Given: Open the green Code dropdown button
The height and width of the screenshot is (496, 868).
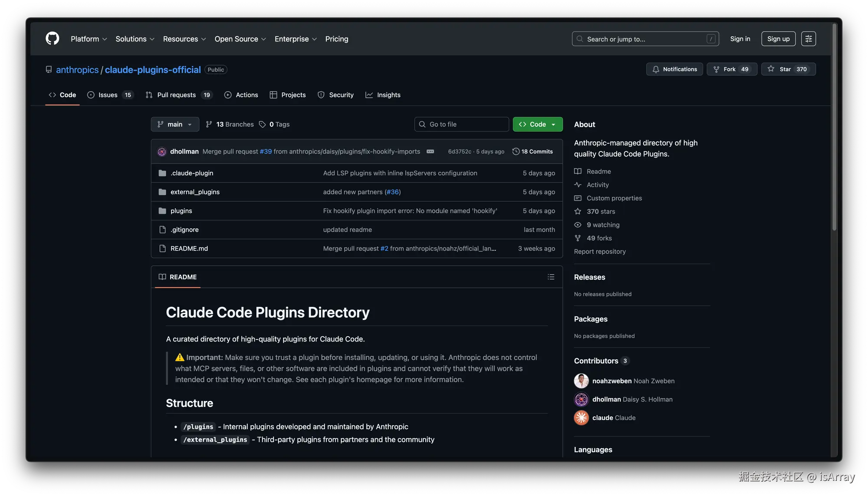Looking at the screenshot, I should pos(538,125).
